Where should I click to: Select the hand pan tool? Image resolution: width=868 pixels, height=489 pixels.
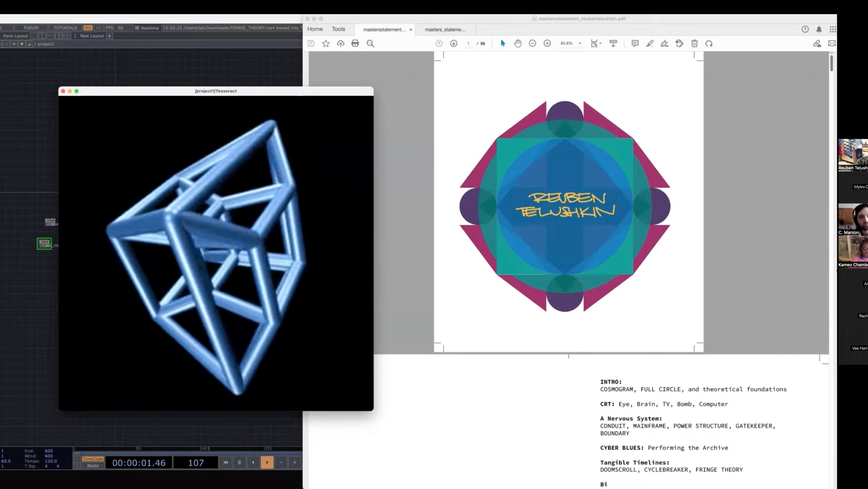pyautogui.click(x=518, y=43)
